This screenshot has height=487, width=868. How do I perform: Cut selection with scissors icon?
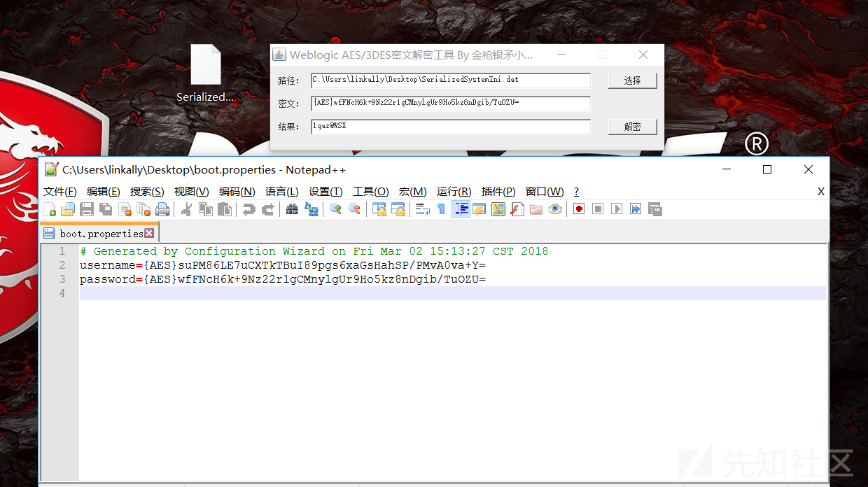pos(187,209)
